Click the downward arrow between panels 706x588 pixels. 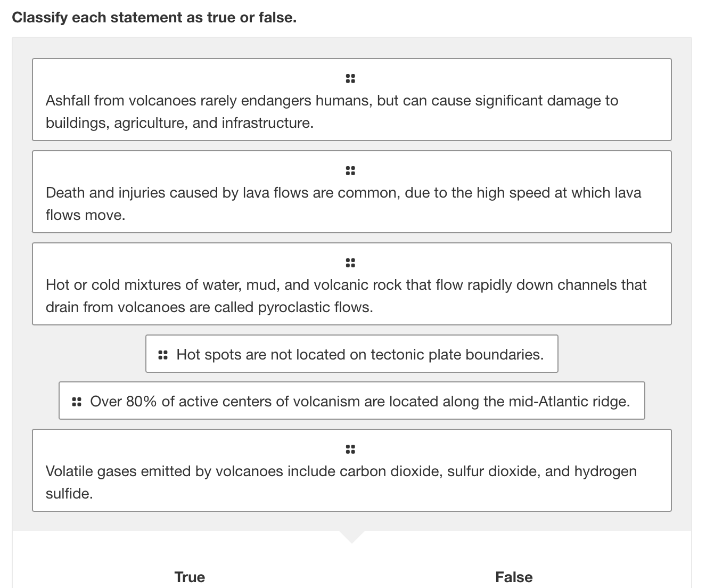[x=351, y=537]
